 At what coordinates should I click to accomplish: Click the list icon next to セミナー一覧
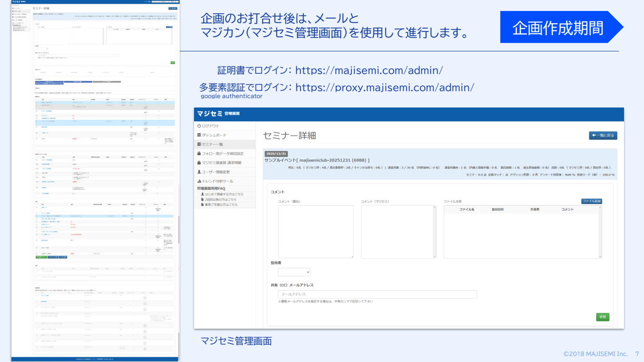[199, 144]
